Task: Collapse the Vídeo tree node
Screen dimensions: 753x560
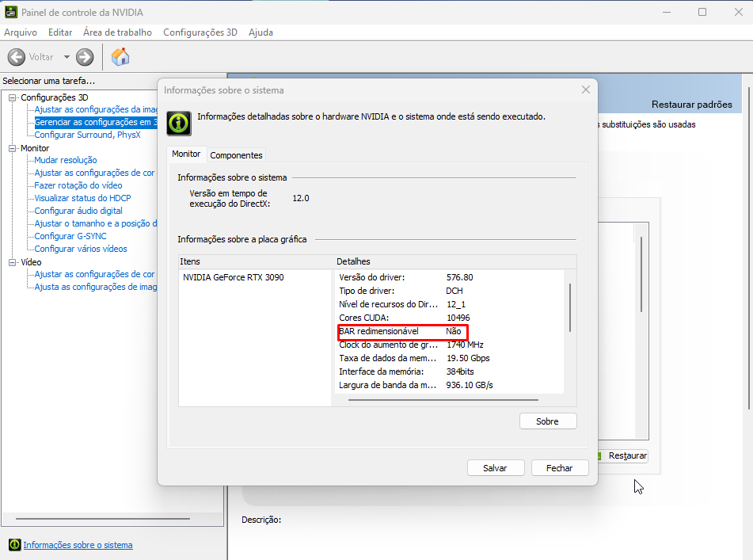Action: pos(12,262)
